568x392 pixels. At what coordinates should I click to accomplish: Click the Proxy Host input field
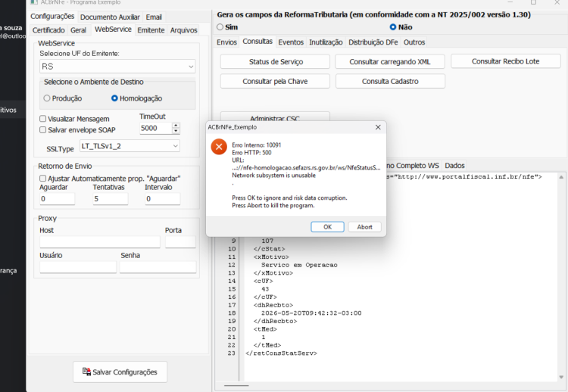[100, 242]
